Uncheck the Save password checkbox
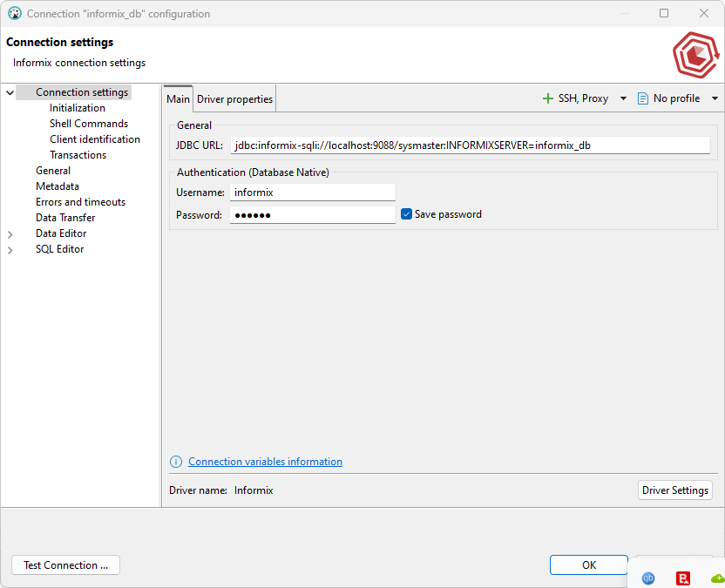The height and width of the screenshot is (588, 725). click(x=406, y=214)
